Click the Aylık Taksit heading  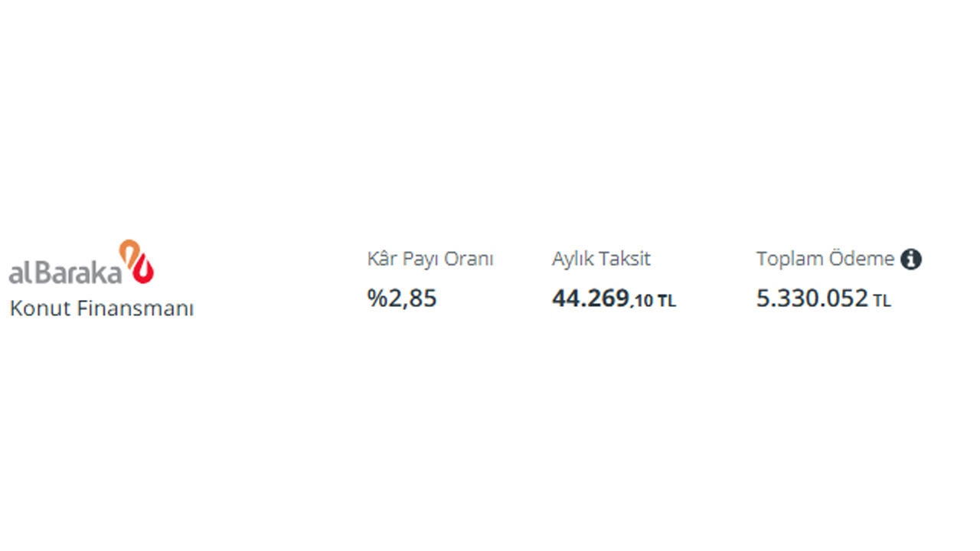click(x=601, y=259)
